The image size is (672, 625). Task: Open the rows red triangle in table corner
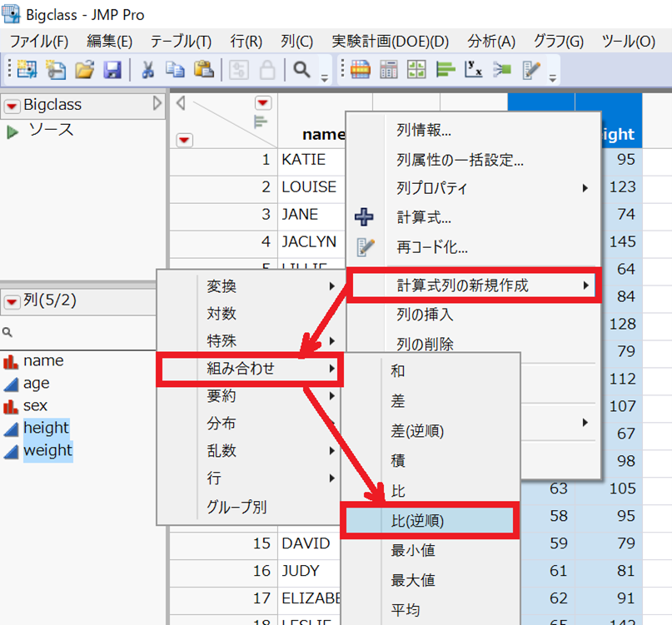184,140
